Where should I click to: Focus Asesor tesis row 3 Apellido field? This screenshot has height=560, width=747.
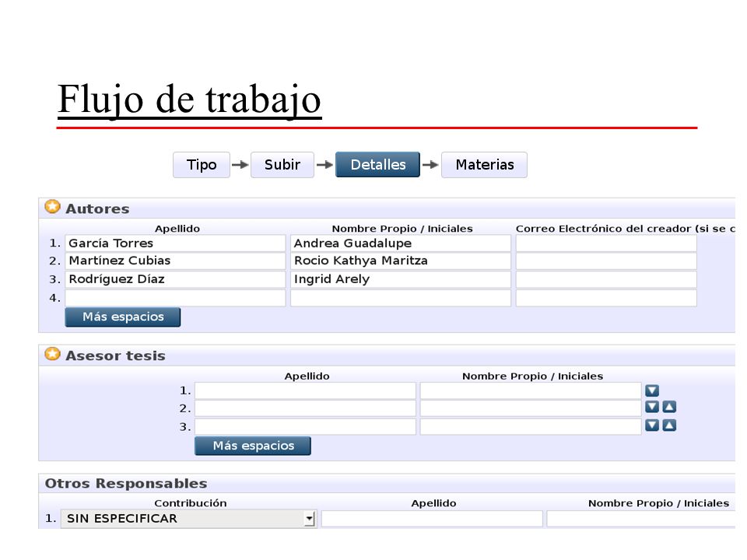tap(305, 427)
